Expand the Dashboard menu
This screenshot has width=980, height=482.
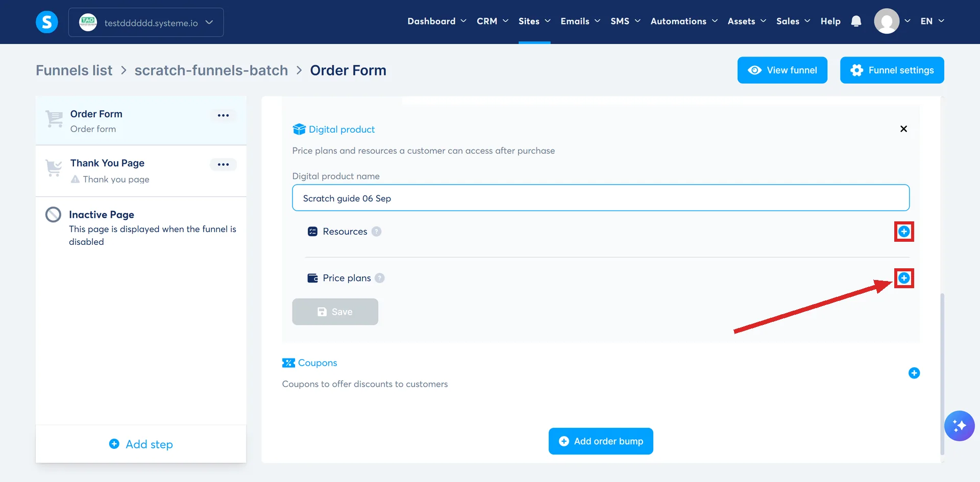tap(437, 21)
